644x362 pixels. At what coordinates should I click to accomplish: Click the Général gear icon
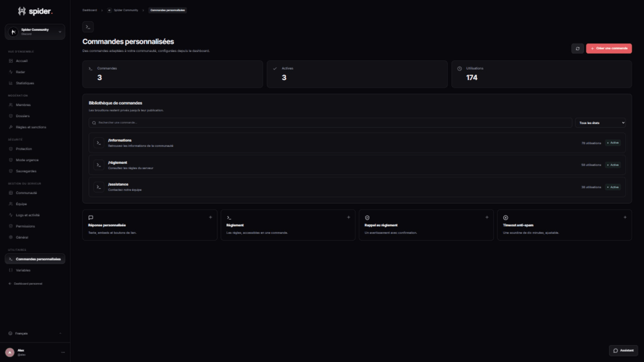click(x=11, y=237)
